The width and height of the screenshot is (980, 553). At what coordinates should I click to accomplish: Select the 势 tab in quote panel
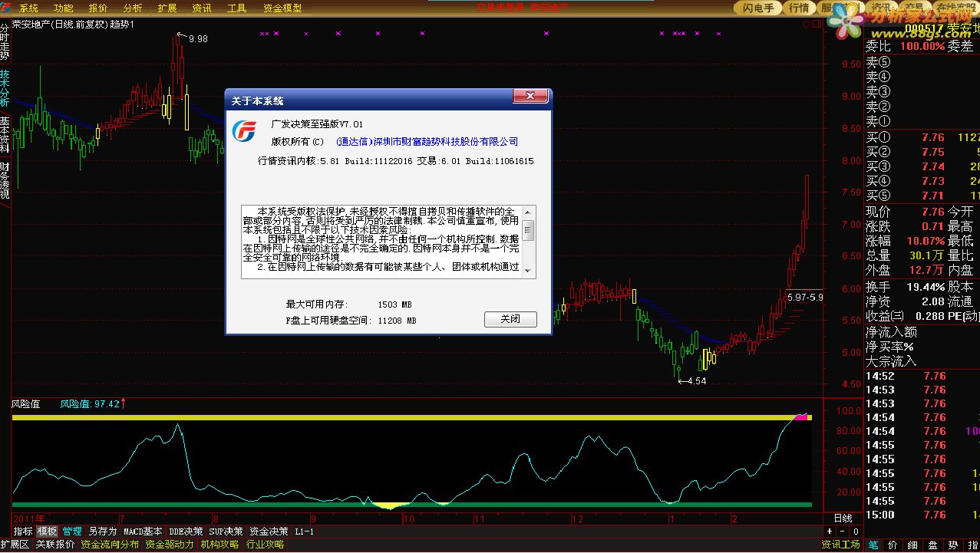(952, 545)
